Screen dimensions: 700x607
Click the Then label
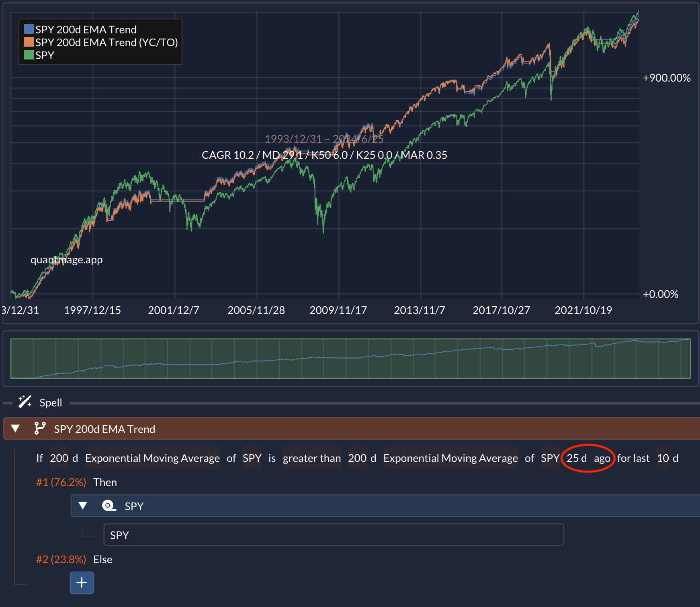105,482
